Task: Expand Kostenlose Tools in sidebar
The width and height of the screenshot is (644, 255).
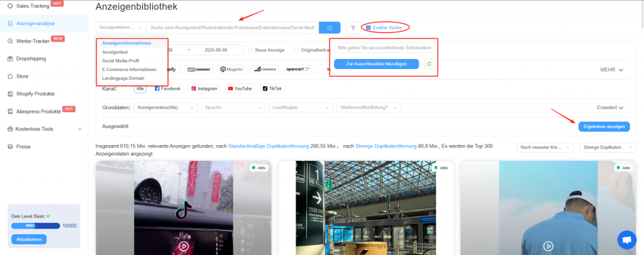Action: 44,129
